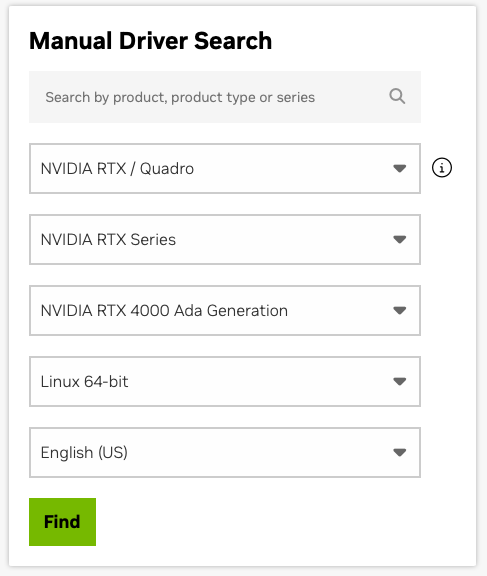Viewport: 487px width, 576px height.
Task: Click the Manual Driver Search heading
Action: [151, 40]
